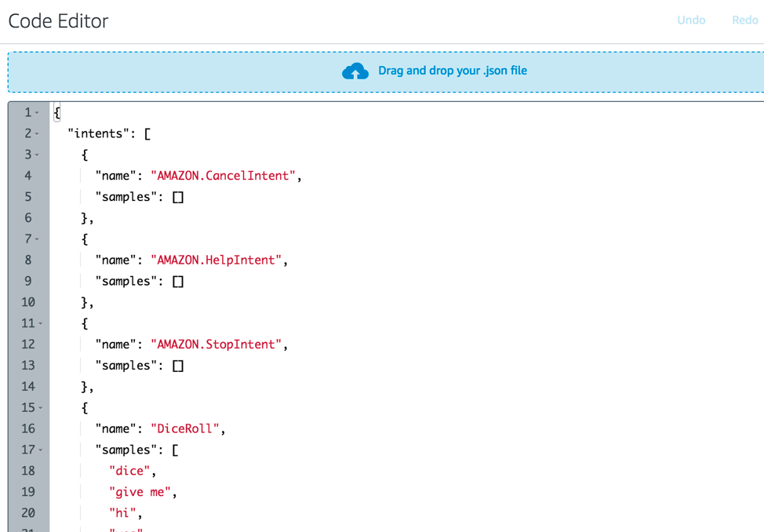Select line number 5 in gutter
Viewport: 764px width, 532px height.
click(28, 197)
